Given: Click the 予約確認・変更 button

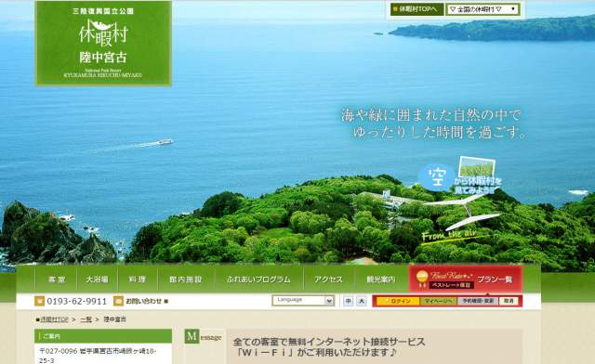Looking at the screenshot, I should coord(477,301).
